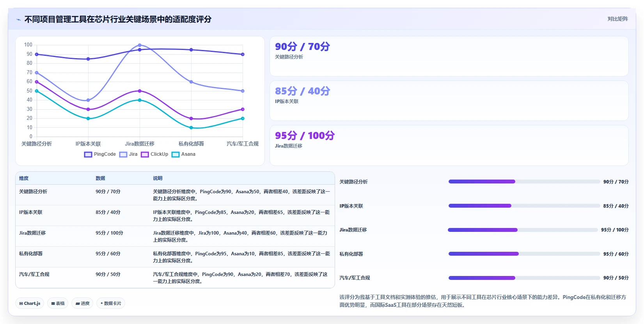
Task: Click the 私有化部署 x-axis label
Action: point(191,144)
